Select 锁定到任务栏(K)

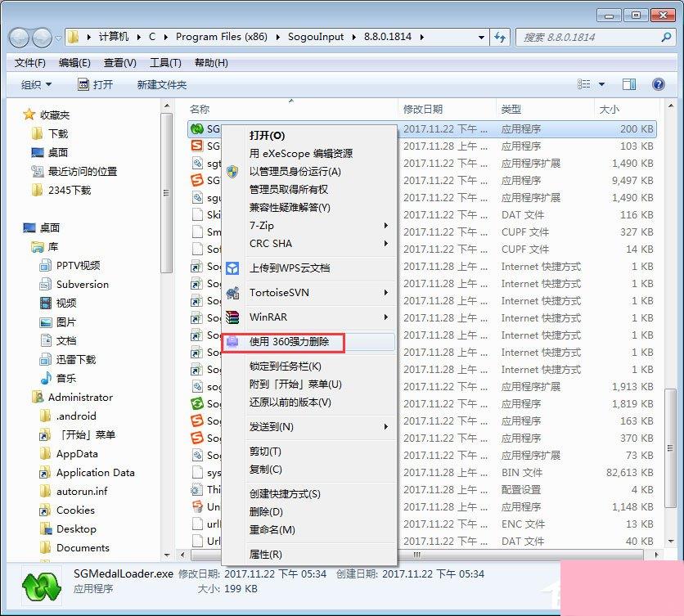tap(286, 366)
